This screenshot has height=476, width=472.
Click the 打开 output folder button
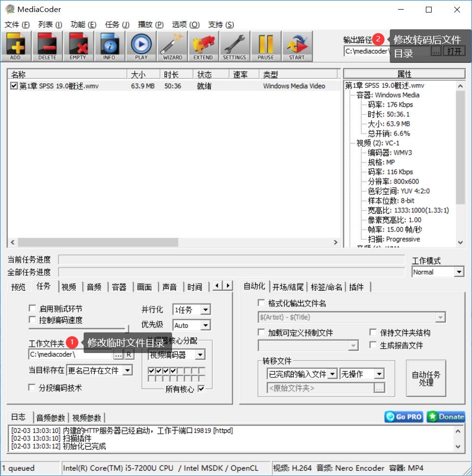[x=454, y=51]
